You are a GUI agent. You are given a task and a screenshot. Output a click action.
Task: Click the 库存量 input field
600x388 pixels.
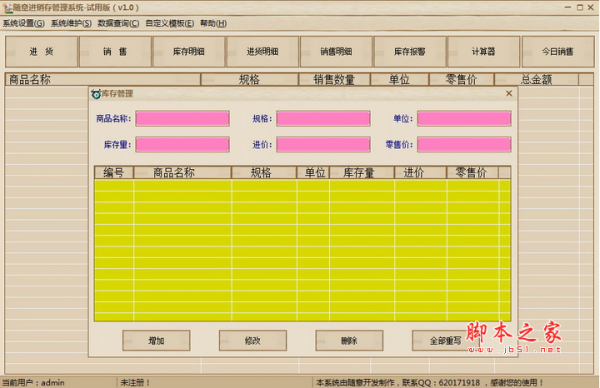point(183,145)
